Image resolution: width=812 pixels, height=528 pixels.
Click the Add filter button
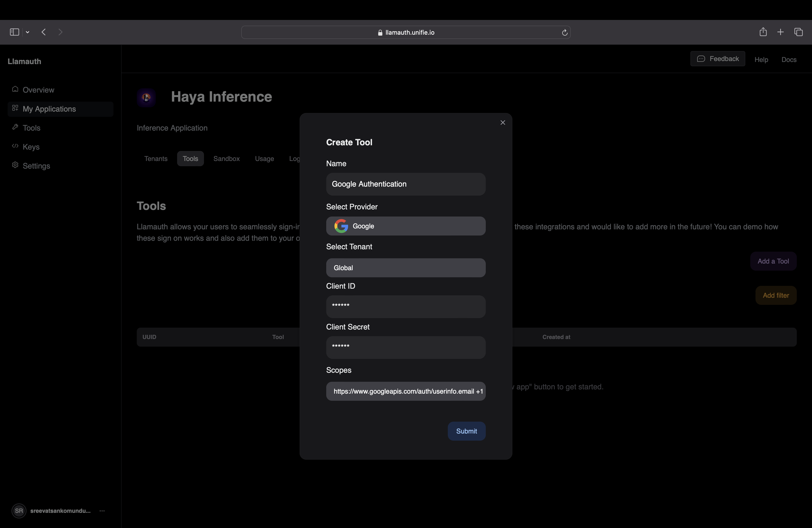click(x=776, y=295)
